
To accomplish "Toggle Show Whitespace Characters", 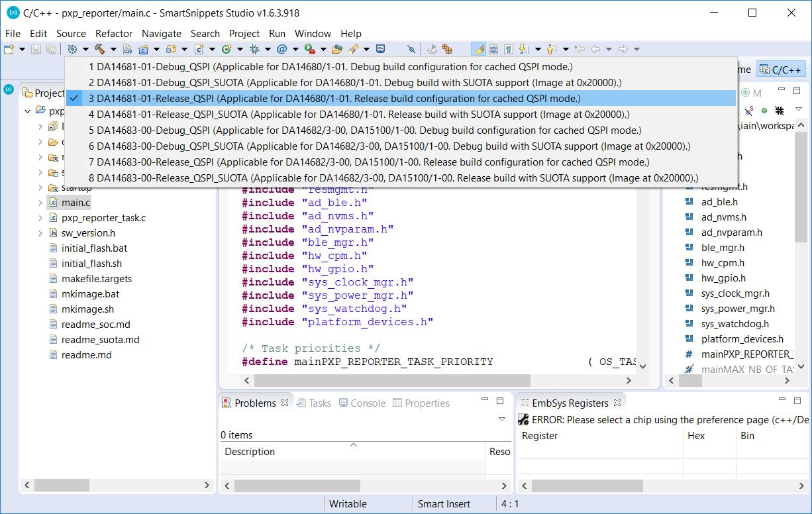I will pyautogui.click(x=508, y=49).
